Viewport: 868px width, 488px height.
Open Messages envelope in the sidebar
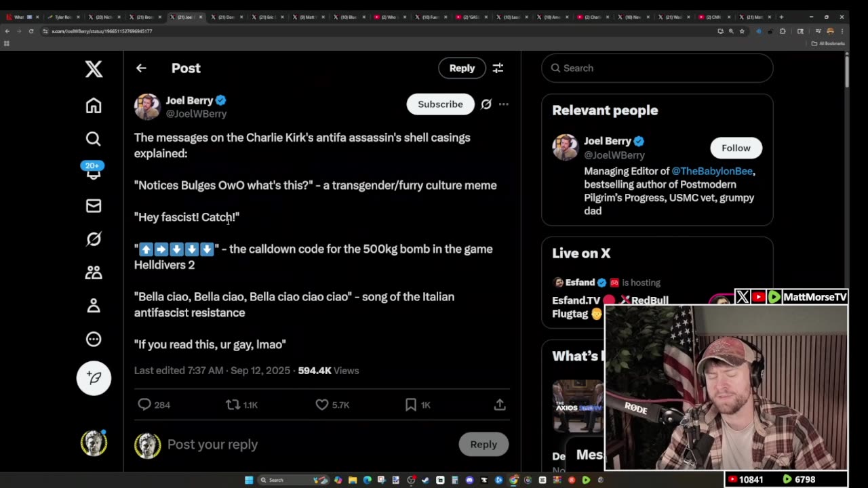point(94,205)
